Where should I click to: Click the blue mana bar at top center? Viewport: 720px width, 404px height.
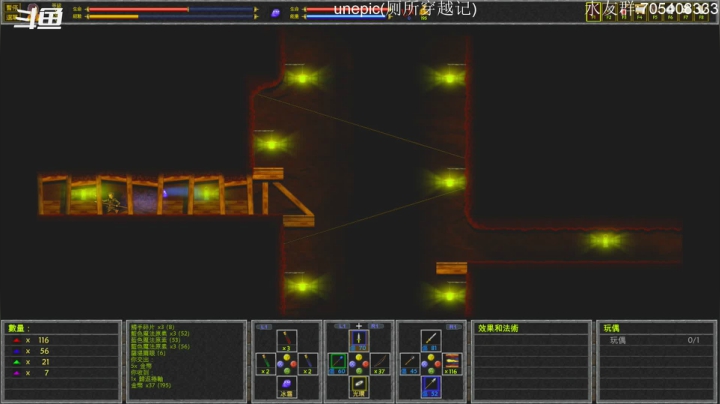pos(346,17)
